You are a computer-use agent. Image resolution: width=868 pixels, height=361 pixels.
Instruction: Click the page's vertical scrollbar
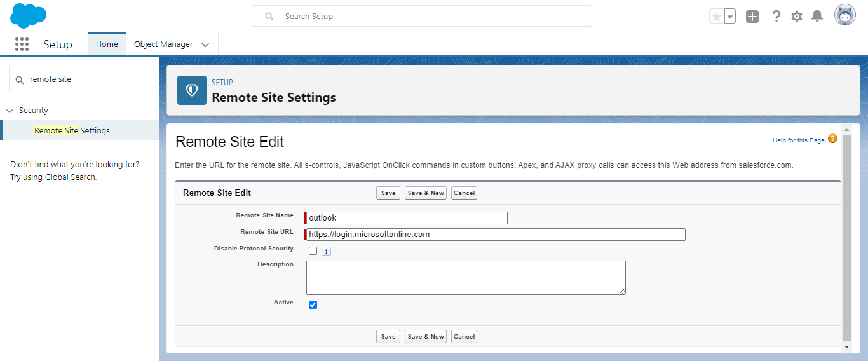[846, 242]
